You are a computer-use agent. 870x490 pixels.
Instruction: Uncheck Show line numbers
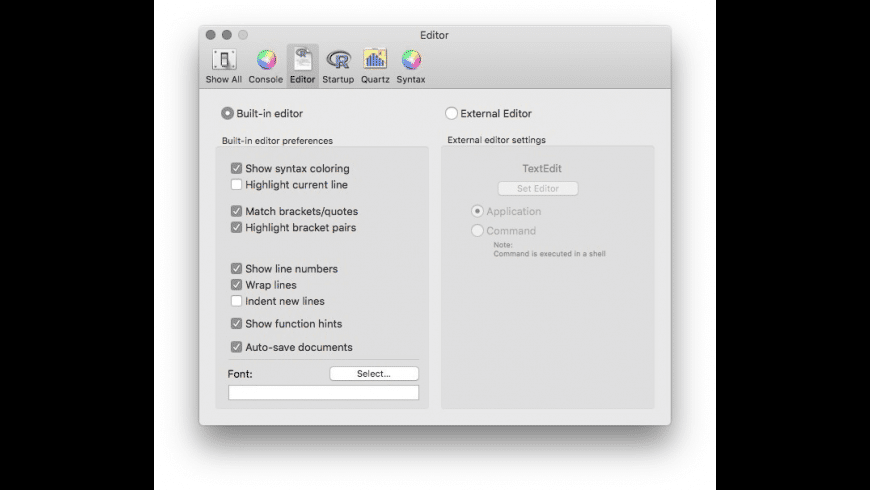236,269
